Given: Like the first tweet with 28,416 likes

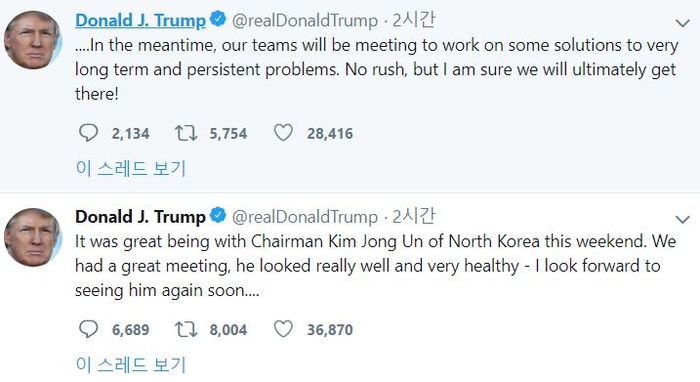Looking at the screenshot, I should [283, 133].
